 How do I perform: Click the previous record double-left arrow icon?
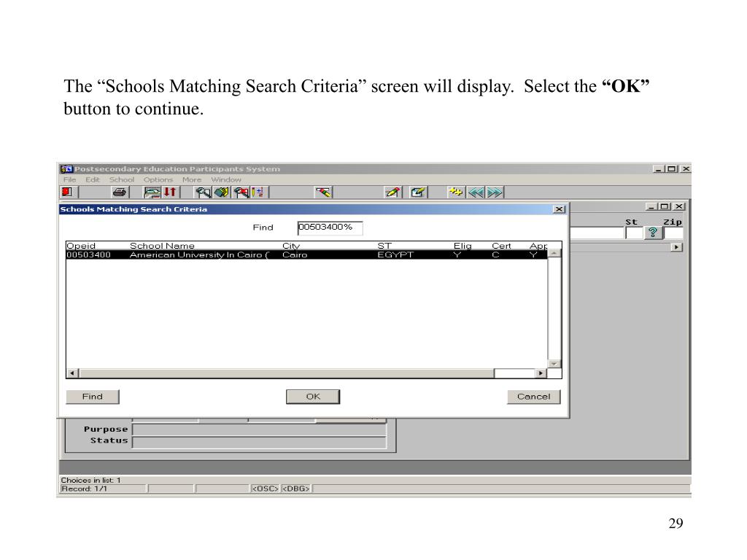click(476, 192)
